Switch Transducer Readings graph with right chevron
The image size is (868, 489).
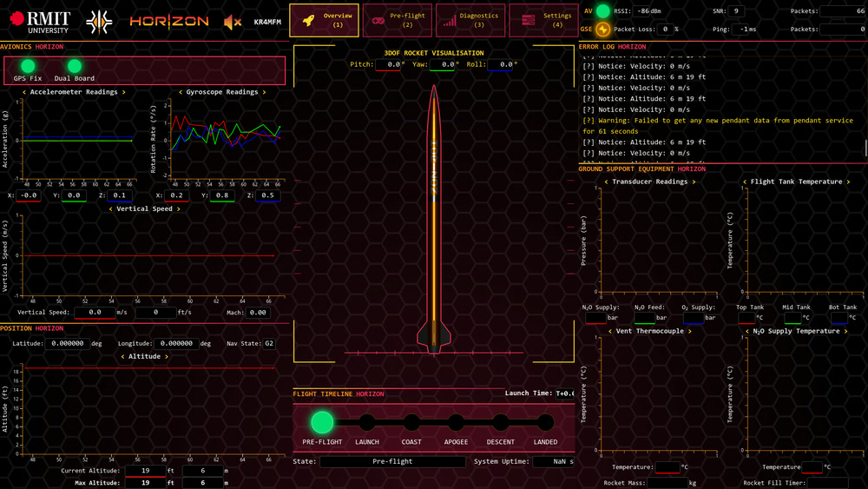(x=694, y=182)
